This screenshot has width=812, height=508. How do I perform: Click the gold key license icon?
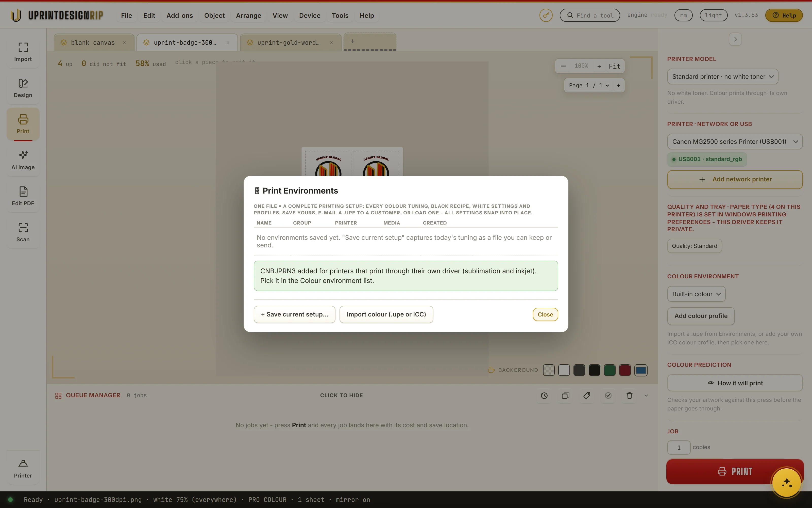pyautogui.click(x=546, y=15)
